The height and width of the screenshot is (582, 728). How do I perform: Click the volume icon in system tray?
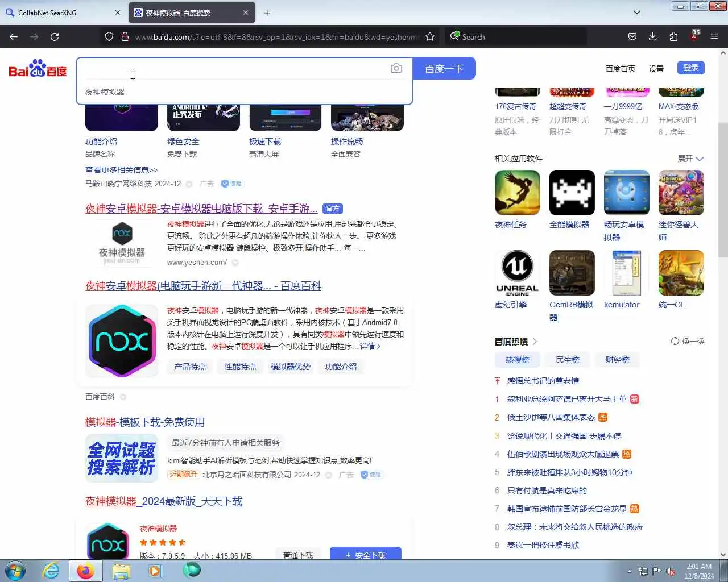tap(671, 571)
